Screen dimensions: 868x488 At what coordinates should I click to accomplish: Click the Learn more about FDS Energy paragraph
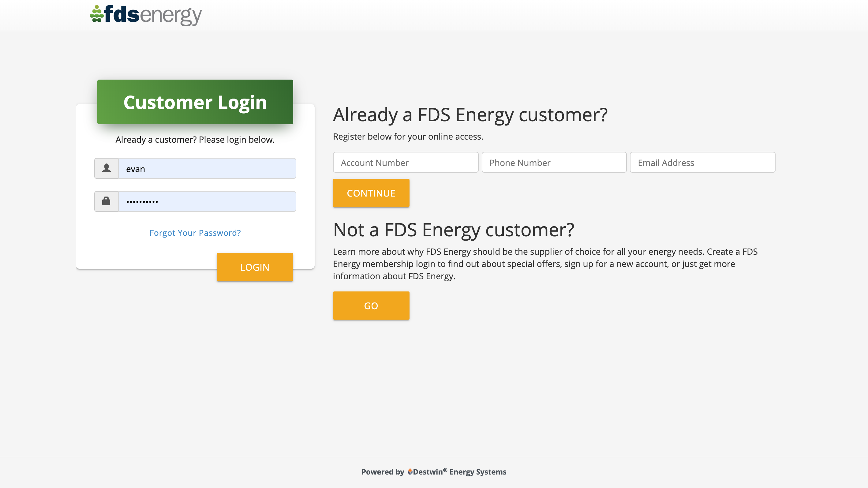pos(545,264)
